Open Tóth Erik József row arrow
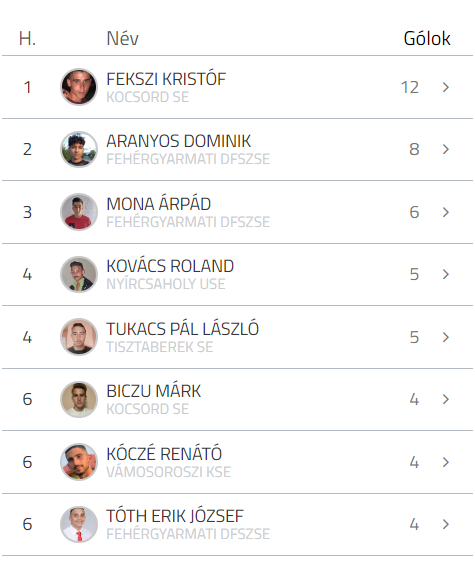The height and width of the screenshot is (569, 475). 446,524
